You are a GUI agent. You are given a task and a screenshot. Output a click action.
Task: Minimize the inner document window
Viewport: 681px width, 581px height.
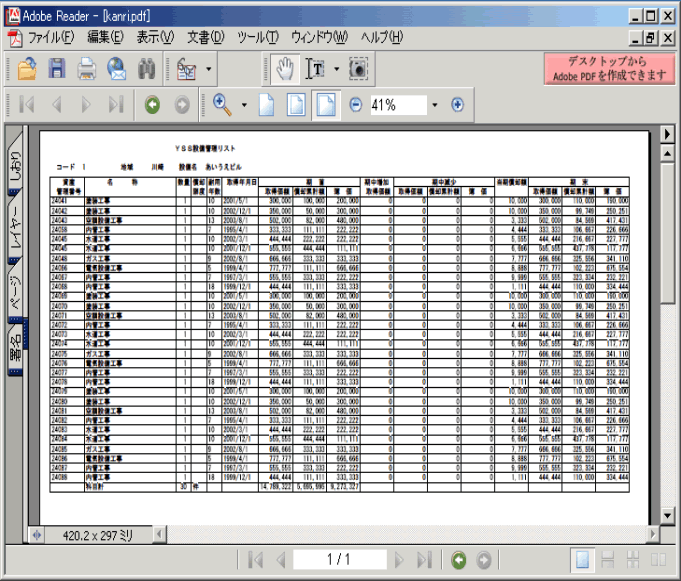(x=635, y=38)
